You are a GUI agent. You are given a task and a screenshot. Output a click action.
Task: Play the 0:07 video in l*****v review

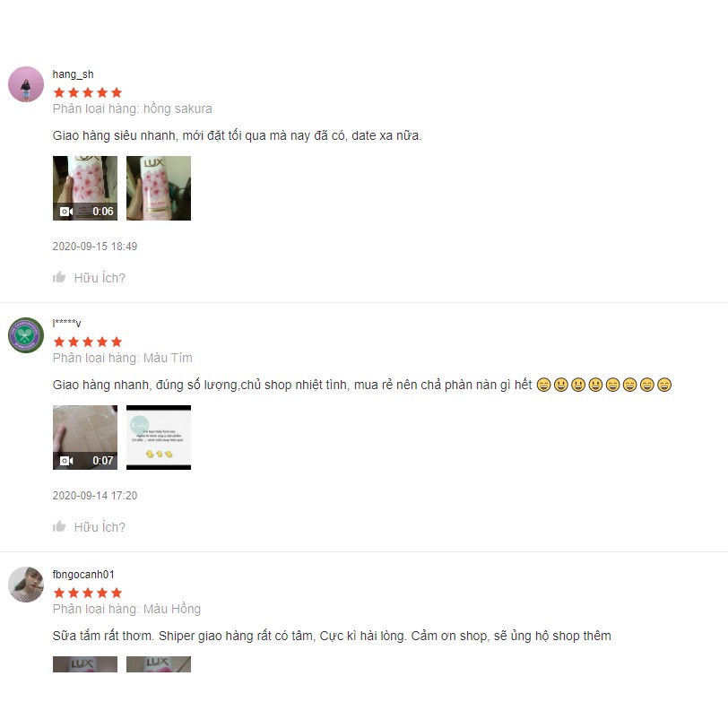pyautogui.click(x=85, y=438)
